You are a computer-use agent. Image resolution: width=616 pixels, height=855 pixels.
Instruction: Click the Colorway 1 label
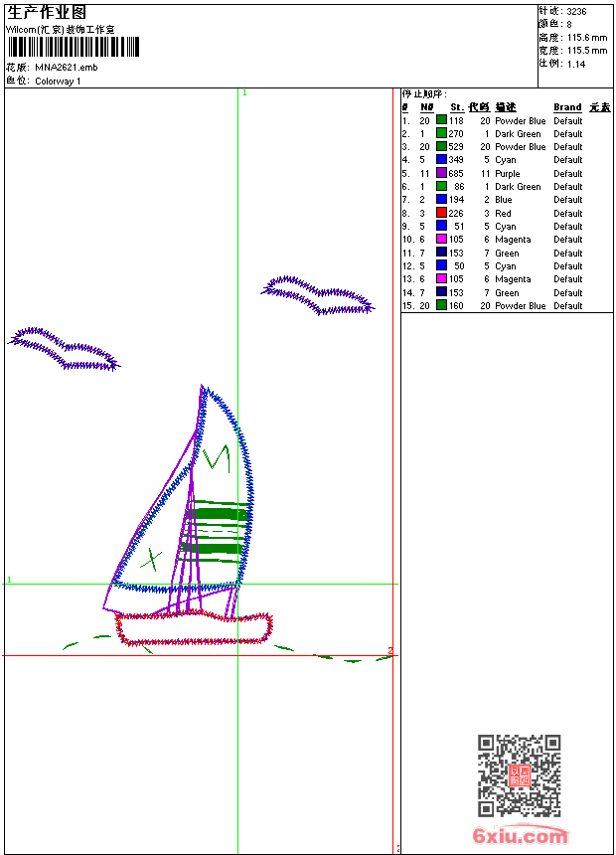[58, 82]
